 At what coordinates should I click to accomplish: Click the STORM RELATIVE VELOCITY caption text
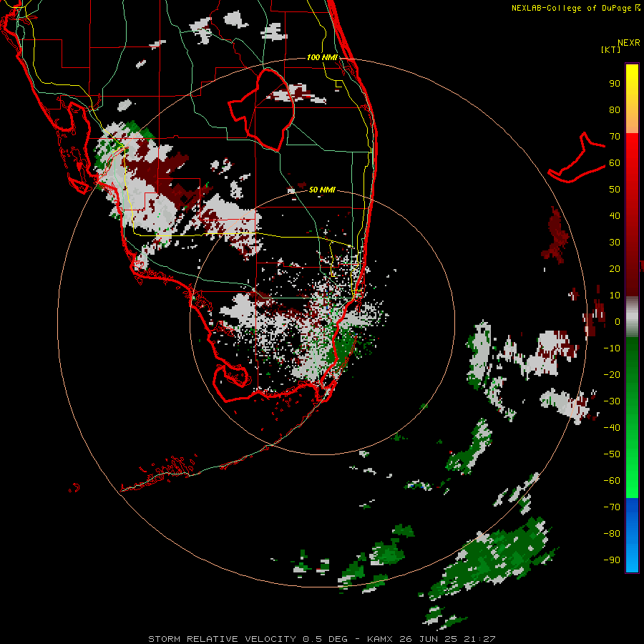click(x=223, y=639)
